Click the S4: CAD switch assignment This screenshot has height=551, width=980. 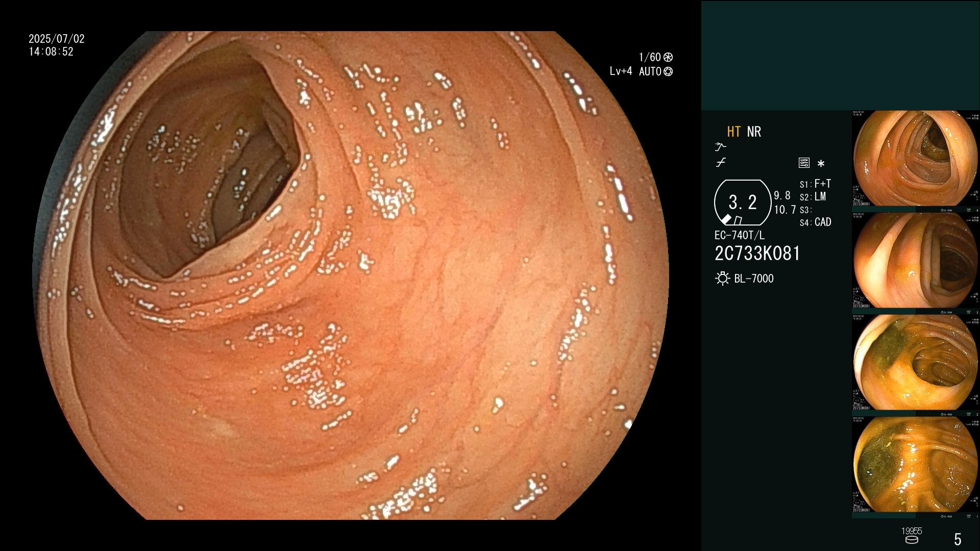click(815, 222)
